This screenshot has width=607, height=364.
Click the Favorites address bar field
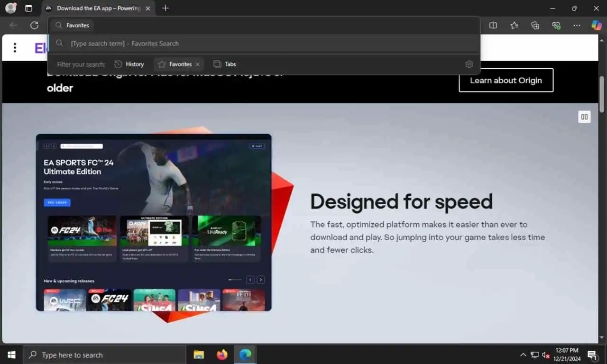(264, 25)
